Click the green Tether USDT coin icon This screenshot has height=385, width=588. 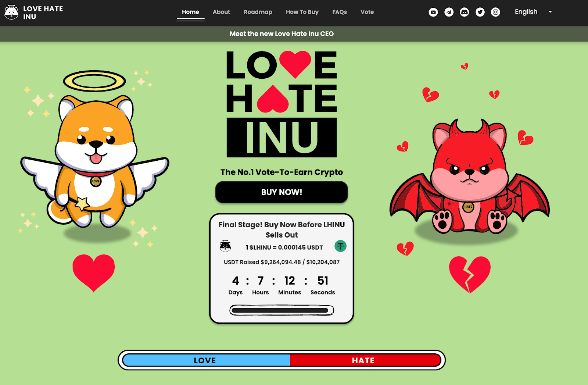pyautogui.click(x=340, y=246)
